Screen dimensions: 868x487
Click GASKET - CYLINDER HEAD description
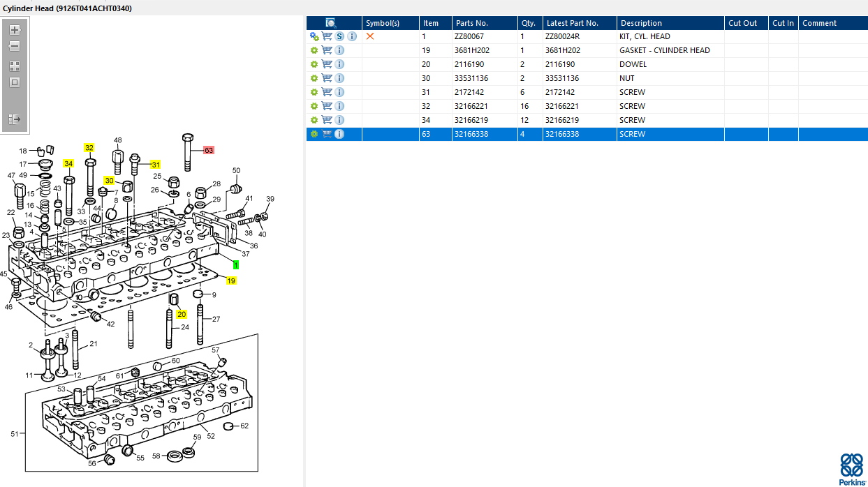click(x=665, y=50)
